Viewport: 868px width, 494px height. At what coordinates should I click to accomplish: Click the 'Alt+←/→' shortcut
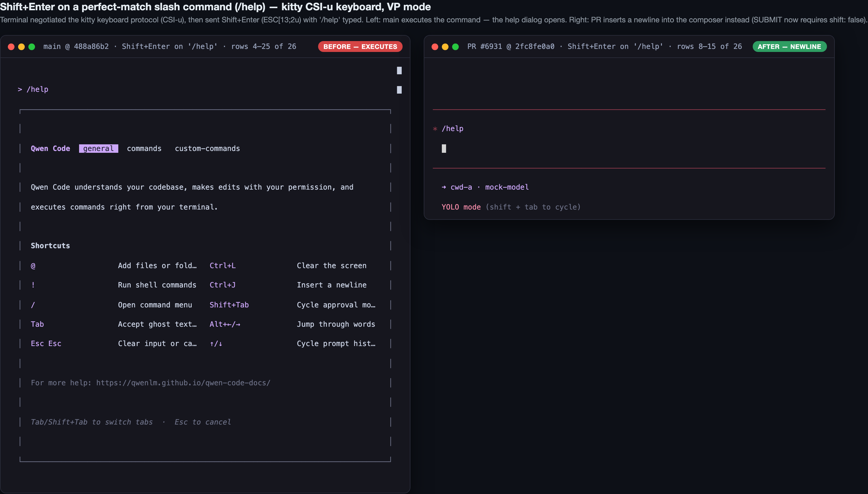click(225, 324)
